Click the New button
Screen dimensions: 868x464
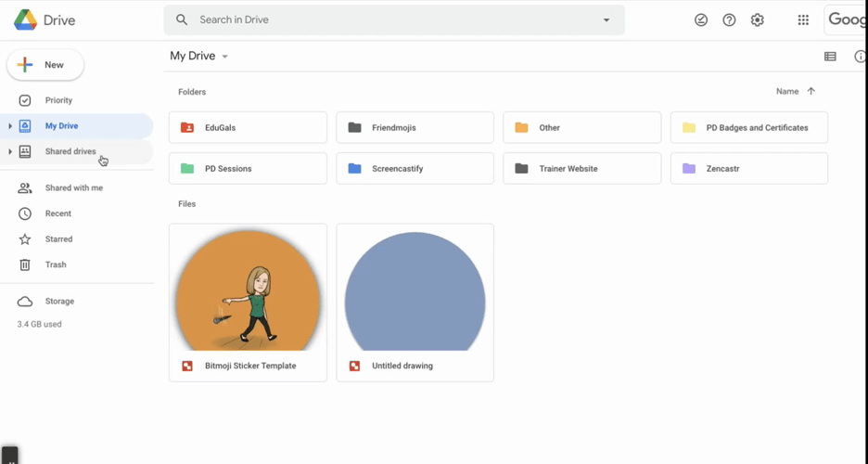(x=45, y=65)
